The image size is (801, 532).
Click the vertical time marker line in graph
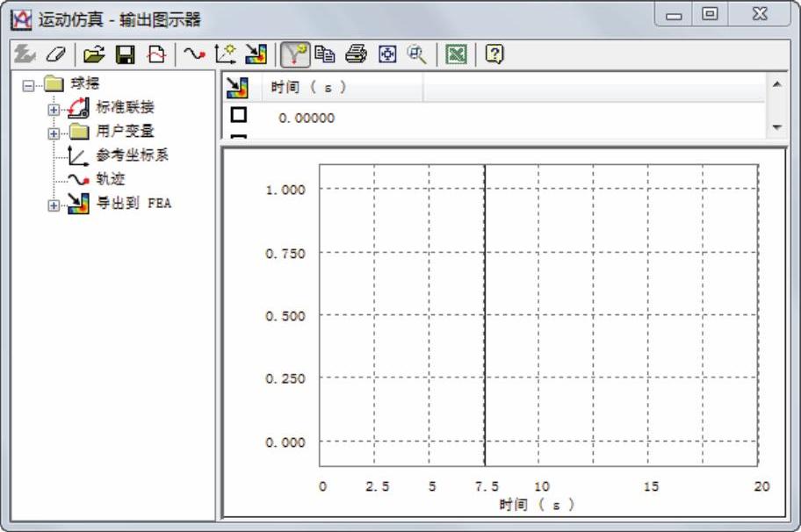click(485, 315)
